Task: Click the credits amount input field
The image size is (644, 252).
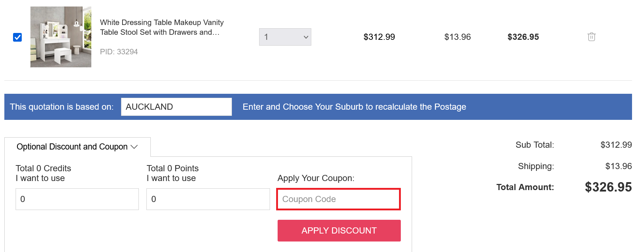Action: (77, 199)
